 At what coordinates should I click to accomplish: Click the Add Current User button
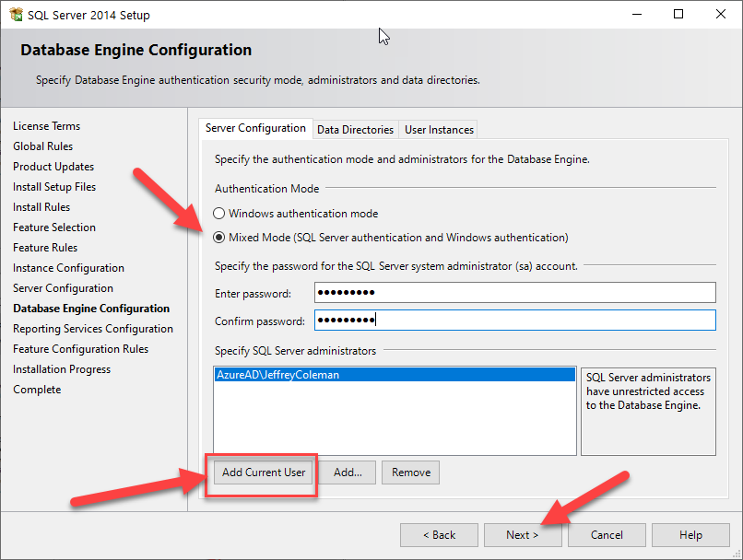click(x=264, y=472)
